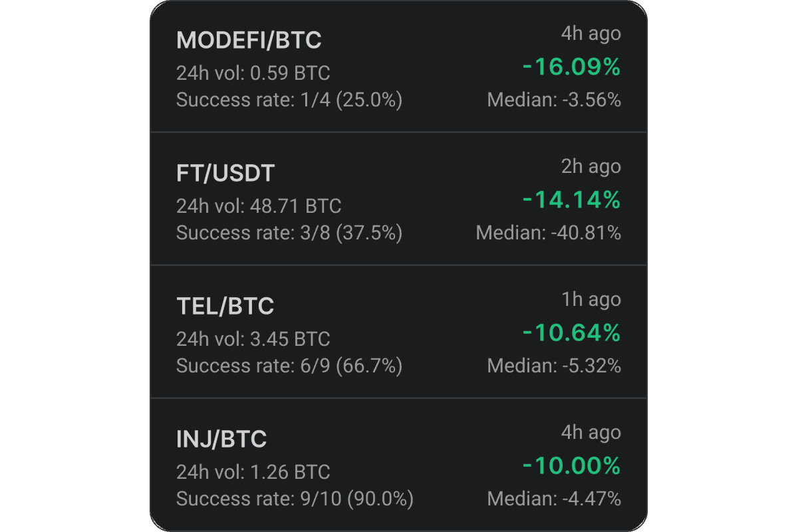Click the -10.00% change value
The width and height of the screenshot is (798, 532).
(571, 466)
